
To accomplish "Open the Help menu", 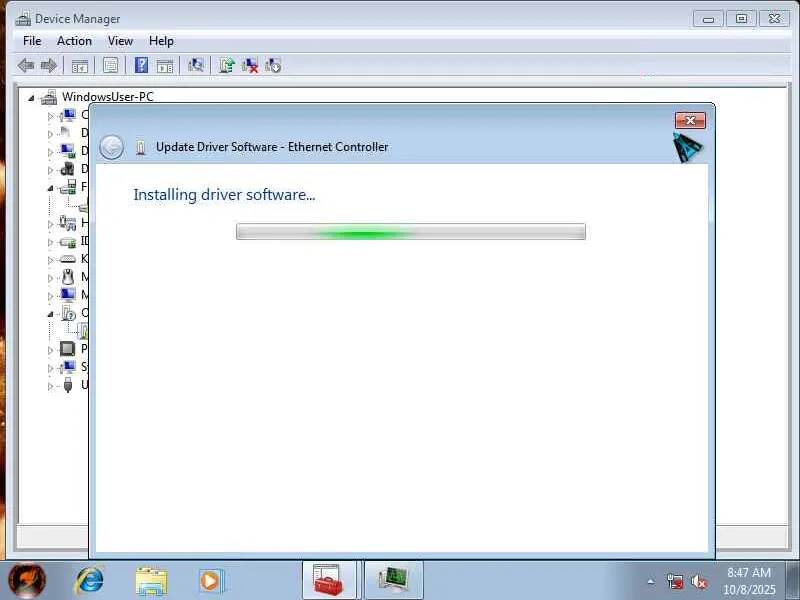I will tap(161, 41).
